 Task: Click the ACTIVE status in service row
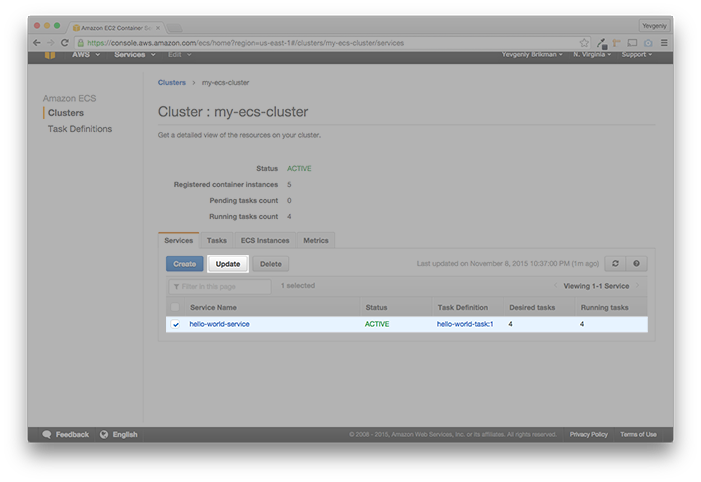click(377, 324)
